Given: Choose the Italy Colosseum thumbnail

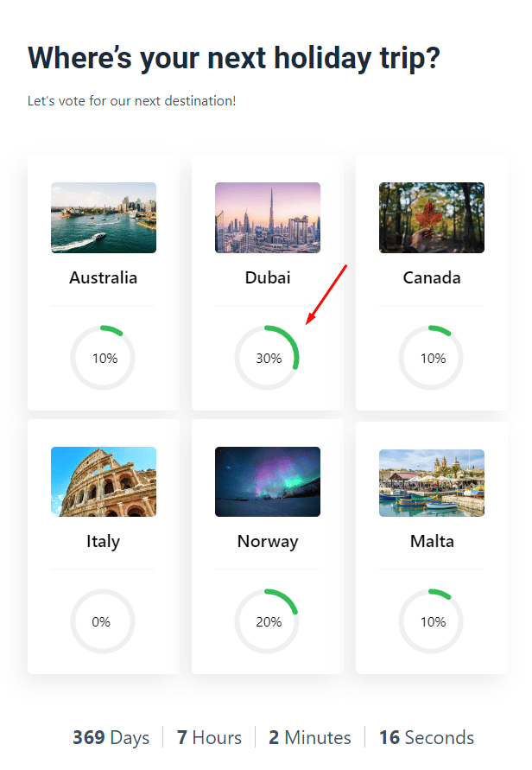Looking at the screenshot, I should (x=104, y=481).
